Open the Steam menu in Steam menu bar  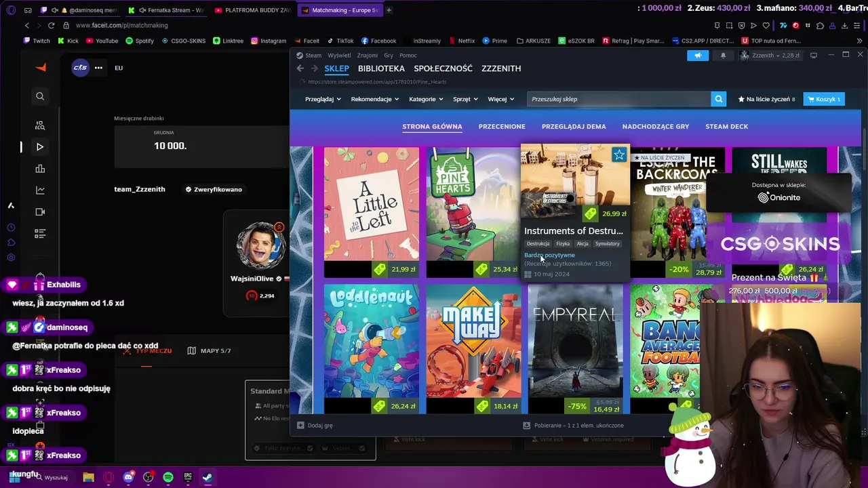(313, 56)
